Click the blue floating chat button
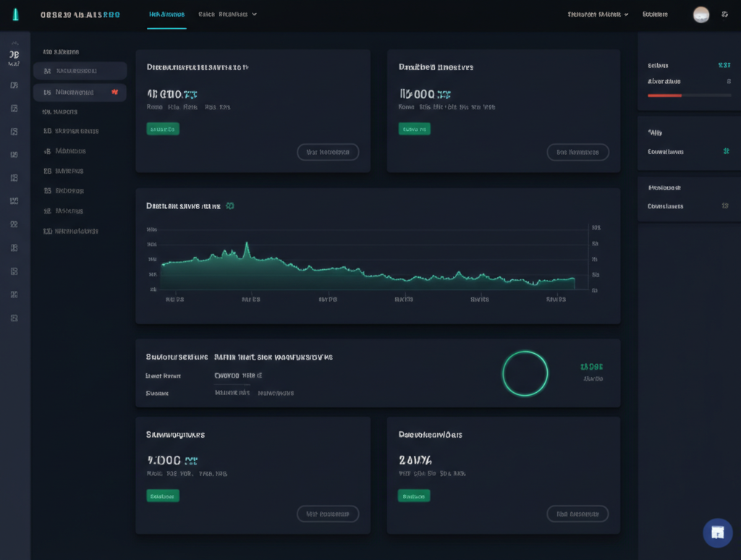The height and width of the screenshot is (560, 741). click(717, 533)
